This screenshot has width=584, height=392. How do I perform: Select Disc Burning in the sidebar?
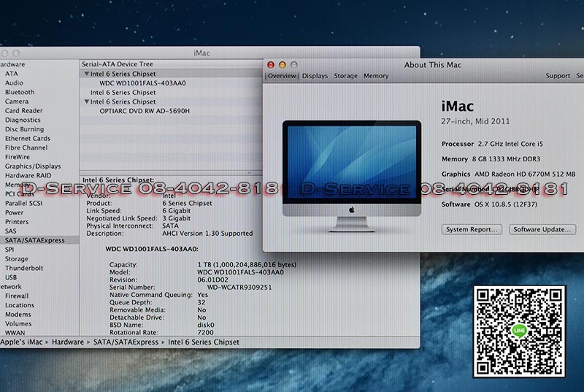(x=25, y=129)
